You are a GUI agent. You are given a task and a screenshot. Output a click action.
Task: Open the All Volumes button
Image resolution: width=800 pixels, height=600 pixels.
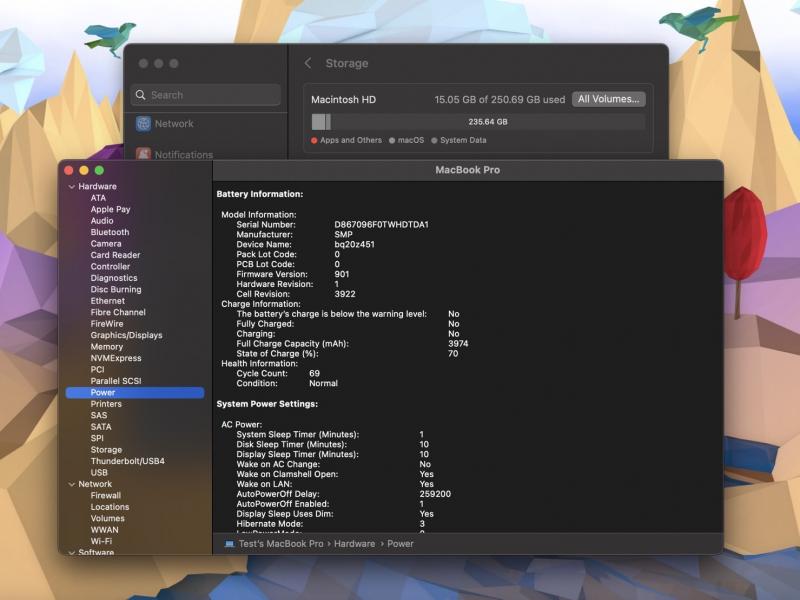[608, 99]
